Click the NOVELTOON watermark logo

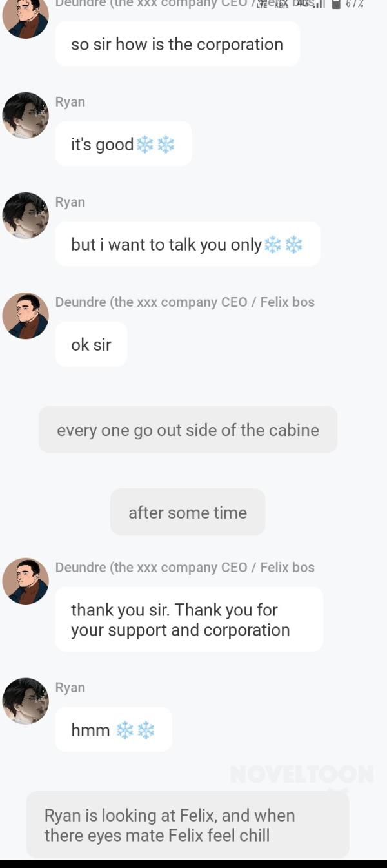(x=302, y=774)
